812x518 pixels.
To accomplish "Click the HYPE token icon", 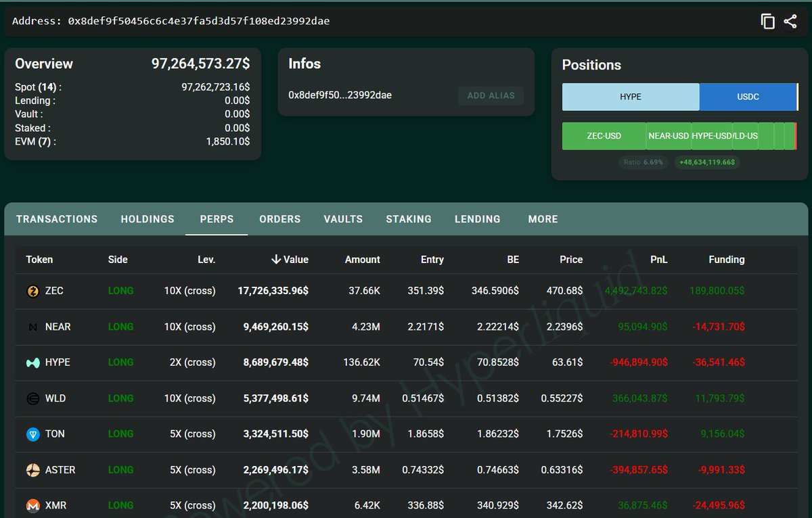I will click(x=32, y=363).
